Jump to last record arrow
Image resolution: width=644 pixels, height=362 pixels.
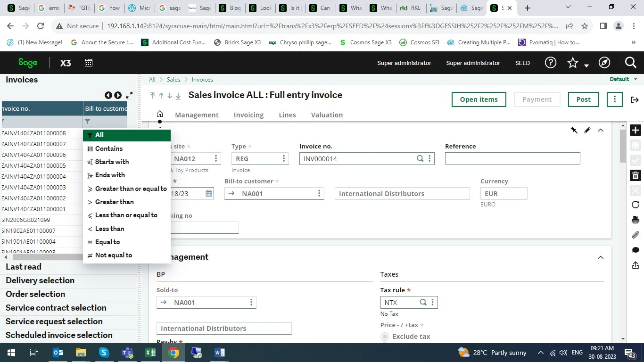[178, 96]
